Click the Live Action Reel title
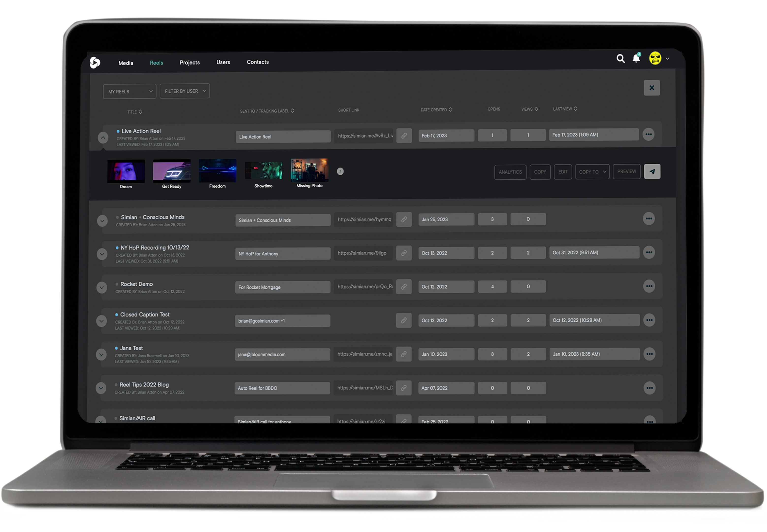Screen dimensions: 767x532 (x=141, y=131)
